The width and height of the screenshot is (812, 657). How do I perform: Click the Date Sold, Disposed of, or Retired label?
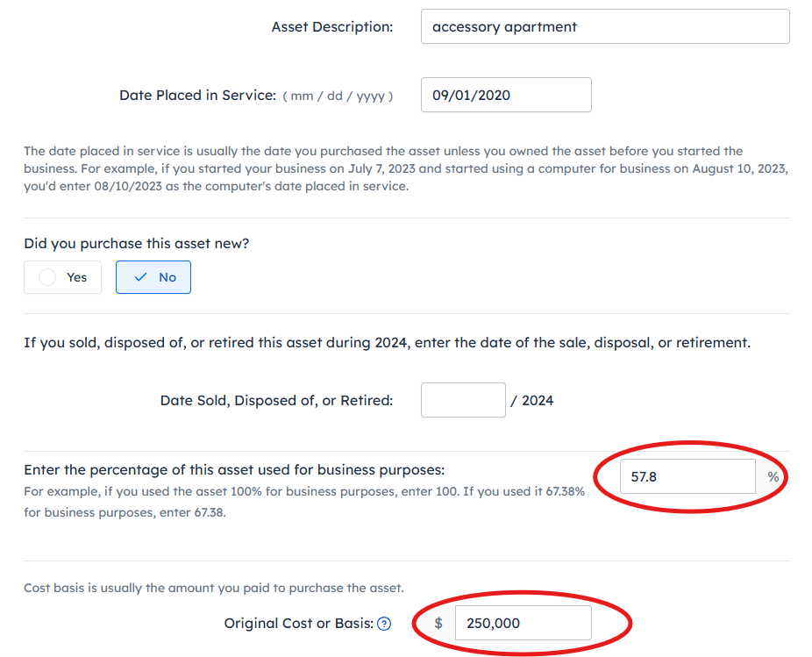tap(276, 400)
